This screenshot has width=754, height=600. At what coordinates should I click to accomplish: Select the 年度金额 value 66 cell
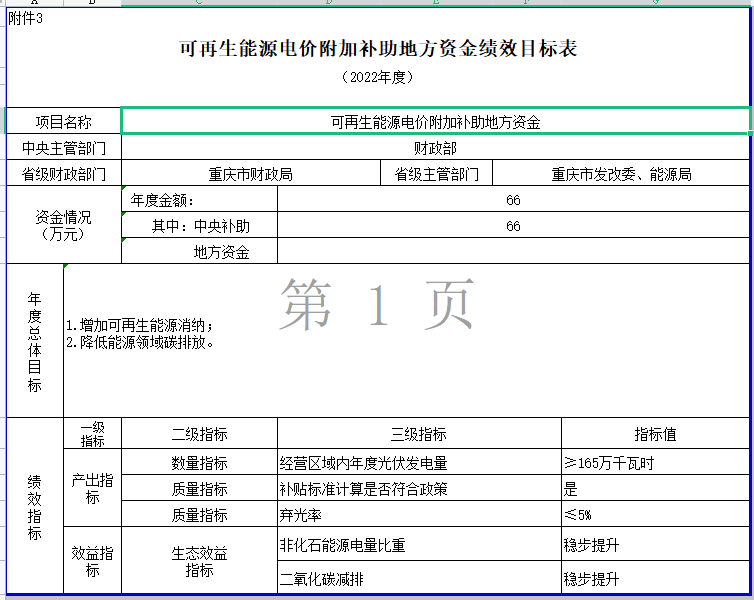click(x=513, y=200)
